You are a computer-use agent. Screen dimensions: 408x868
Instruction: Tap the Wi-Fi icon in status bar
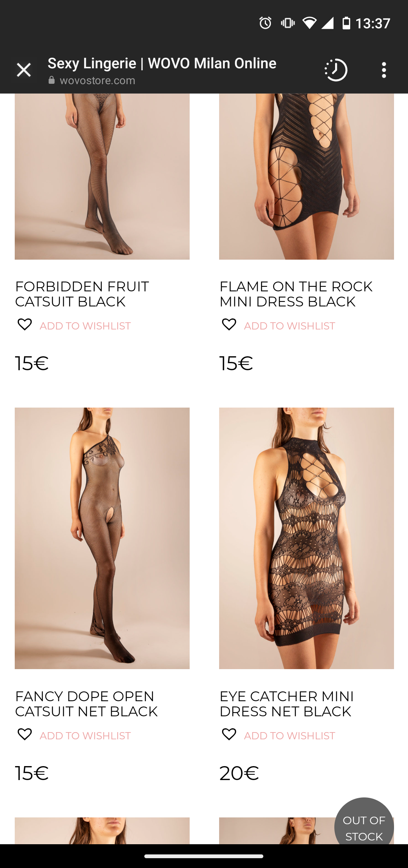[309, 23]
